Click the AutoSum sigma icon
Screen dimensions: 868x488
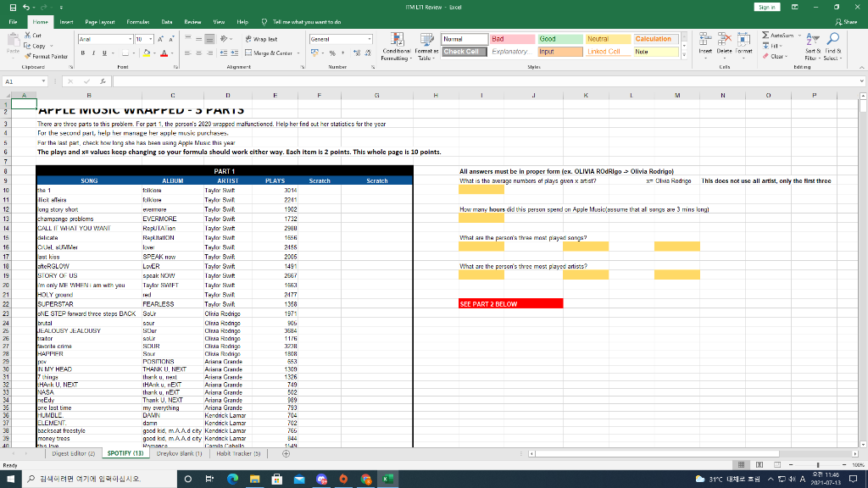(x=765, y=35)
